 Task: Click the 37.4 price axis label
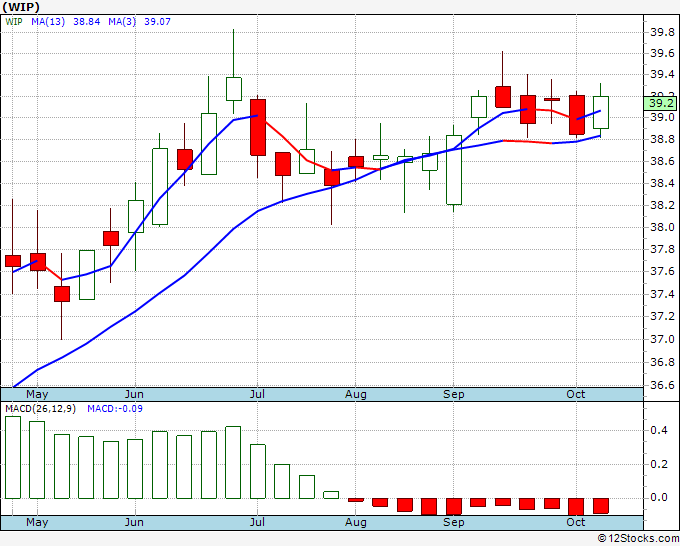pyautogui.click(x=662, y=294)
